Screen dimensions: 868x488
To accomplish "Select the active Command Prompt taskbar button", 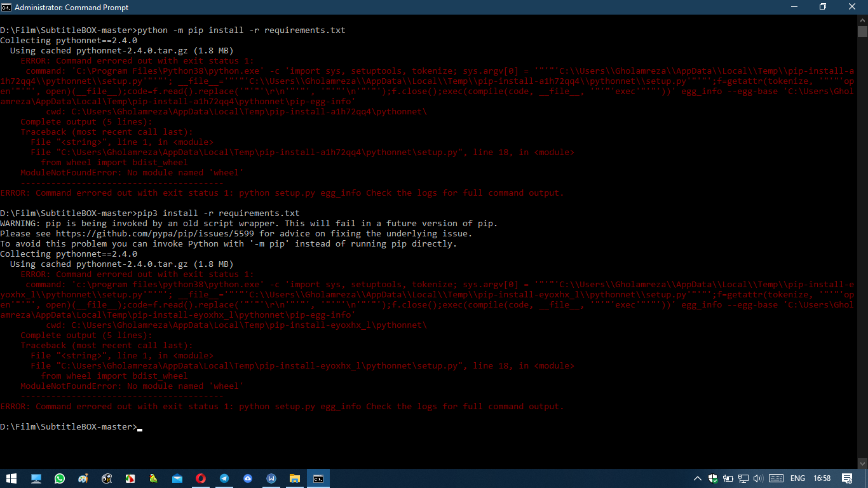I will 318,478.
